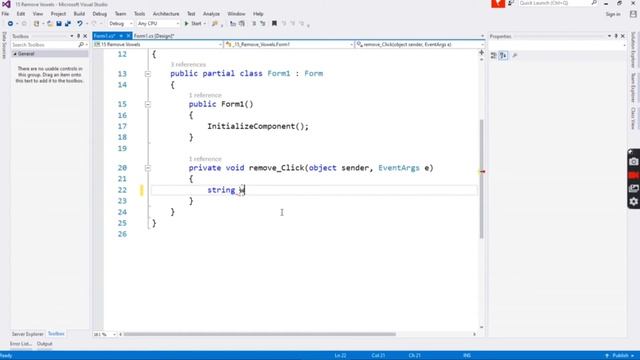The height and width of the screenshot is (360, 640).
Task: Click the Save floppy disk icon
Action: (59, 24)
